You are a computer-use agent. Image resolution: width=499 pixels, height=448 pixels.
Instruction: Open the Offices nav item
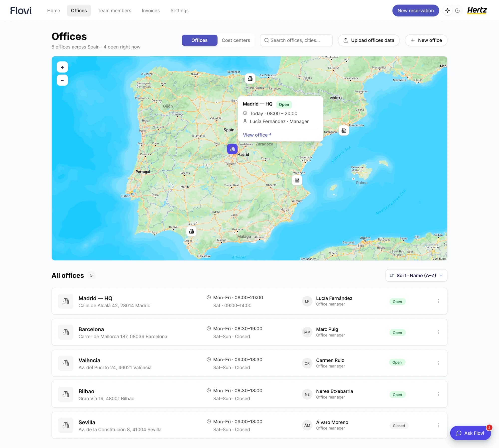(79, 10)
